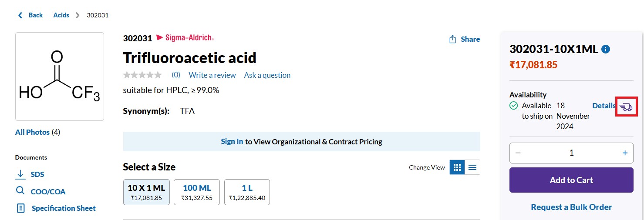644x220 pixels.
Task: Click the star rating bar
Action: coord(142,75)
